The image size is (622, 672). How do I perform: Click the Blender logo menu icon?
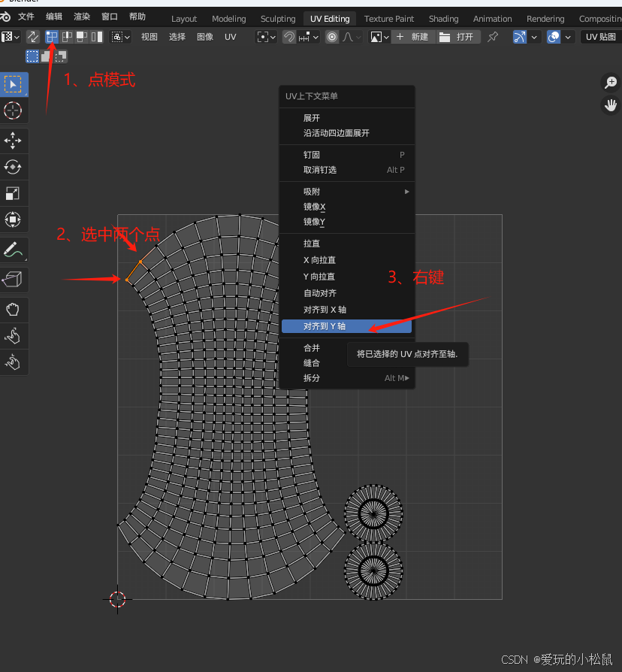(5, 17)
